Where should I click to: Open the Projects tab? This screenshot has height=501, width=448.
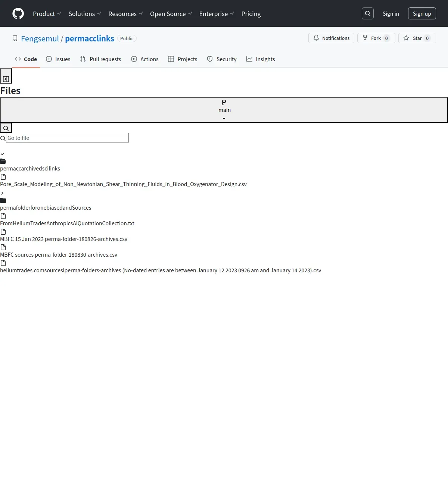pyautogui.click(x=183, y=59)
